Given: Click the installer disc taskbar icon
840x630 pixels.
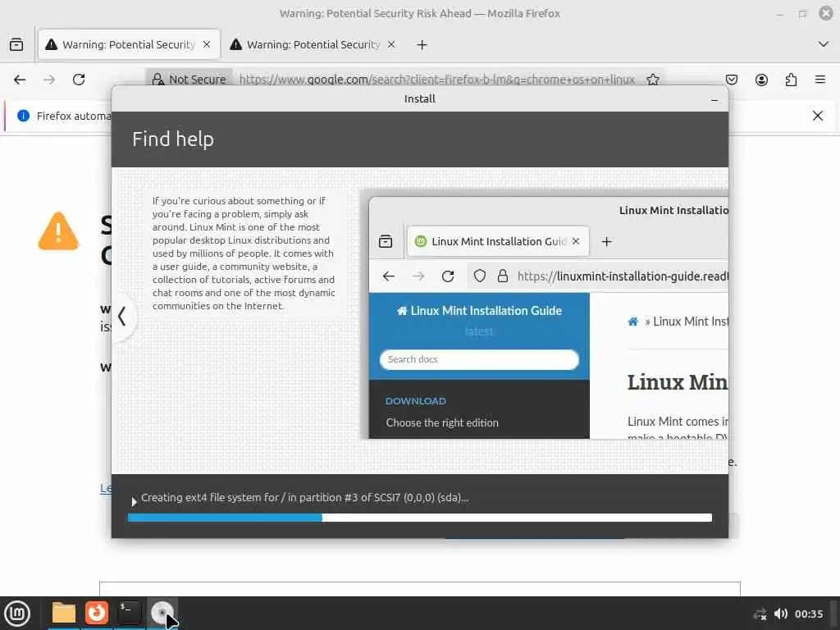Looking at the screenshot, I should [162, 613].
